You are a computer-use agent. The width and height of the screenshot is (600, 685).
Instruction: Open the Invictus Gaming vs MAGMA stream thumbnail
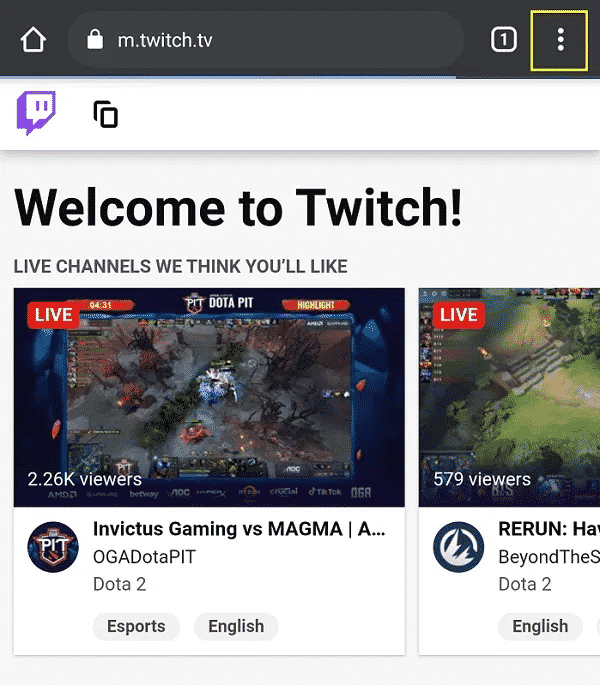tap(209, 397)
